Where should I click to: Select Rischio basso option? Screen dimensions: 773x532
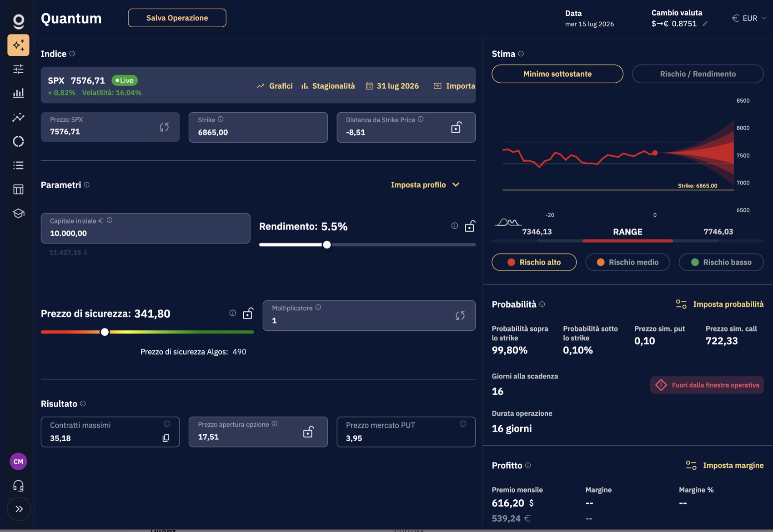(721, 262)
